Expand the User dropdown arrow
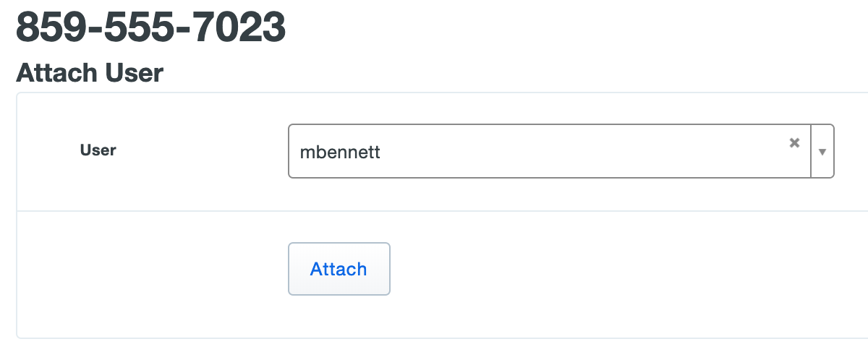Image resolution: width=868 pixels, height=352 pixels. point(822,152)
